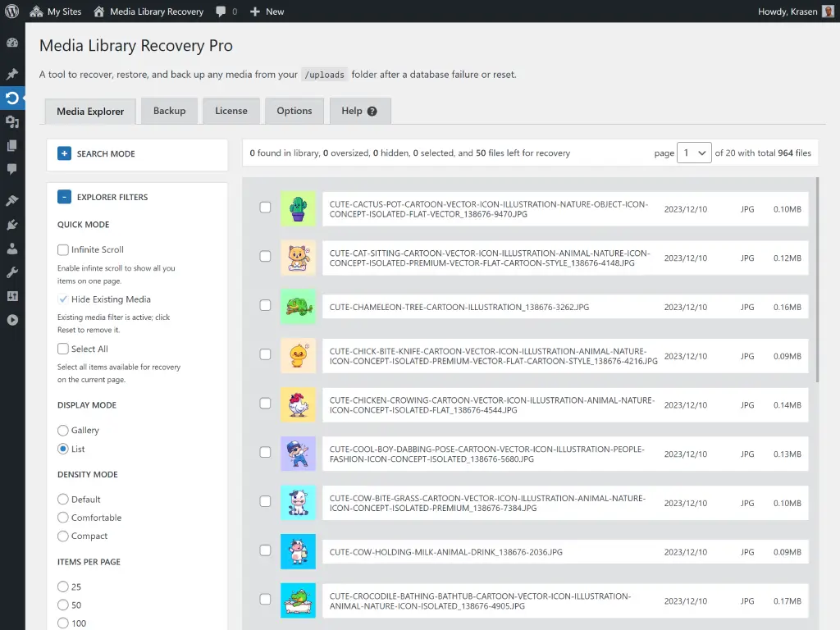This screenshot has width=840, height=630.
Task: Switch to the Backup tab
Action: click(169, 110)
